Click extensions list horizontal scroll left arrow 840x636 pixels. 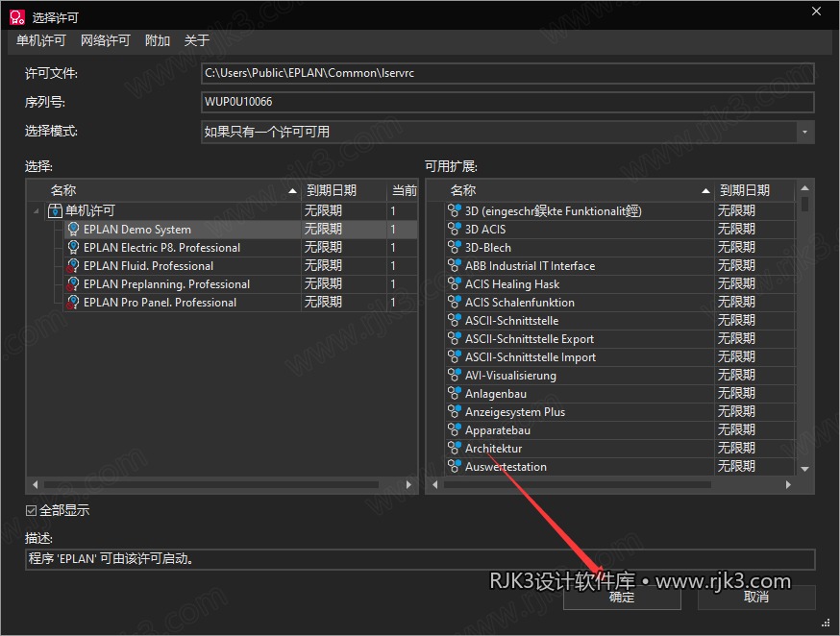click(434, 484)
